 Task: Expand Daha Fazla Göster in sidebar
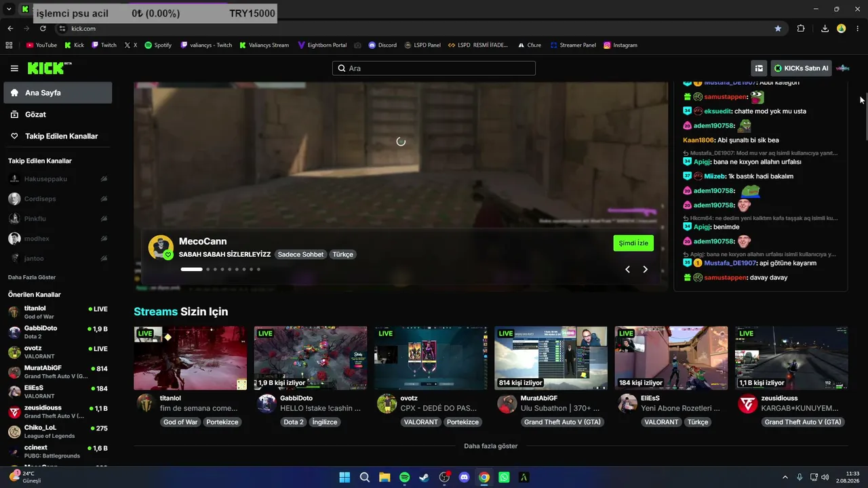tap(32, 277)
